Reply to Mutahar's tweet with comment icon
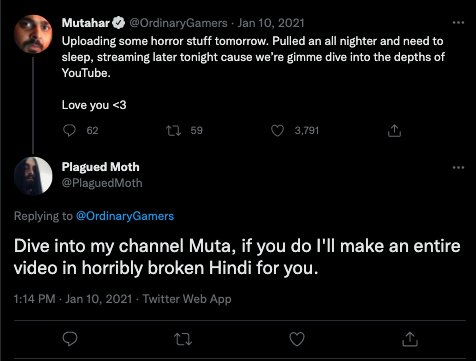The image size is (476, 361). [69, 130]
